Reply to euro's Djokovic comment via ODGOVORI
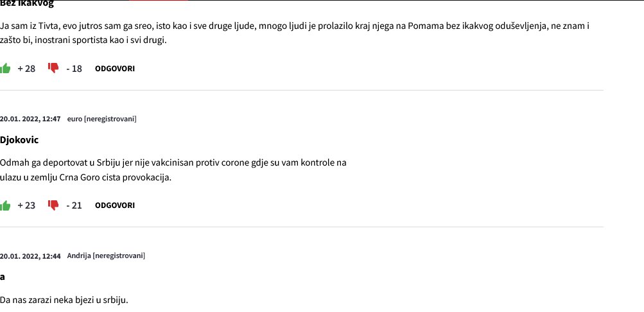Viewport: 644px width, 312px height. click(x=115, y=206)
